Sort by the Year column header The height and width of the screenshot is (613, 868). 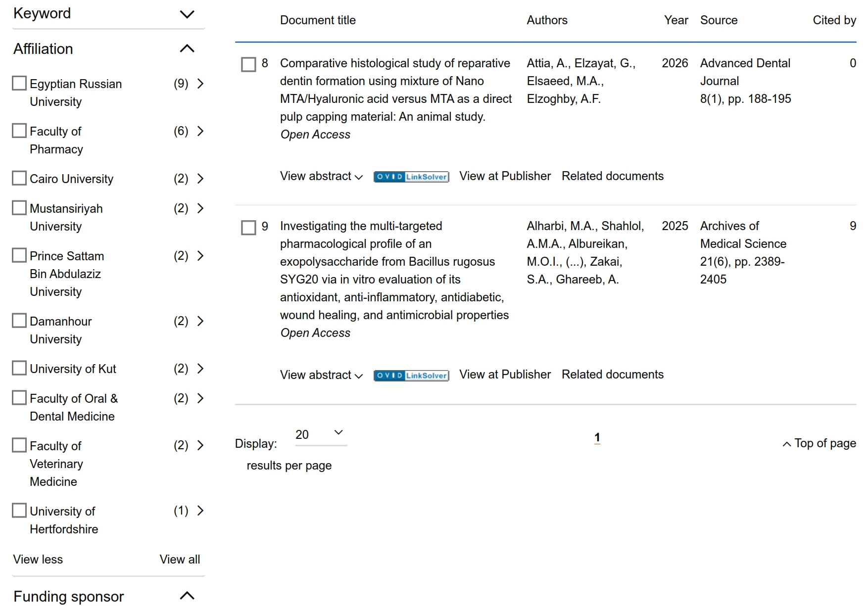pos(675,20)
